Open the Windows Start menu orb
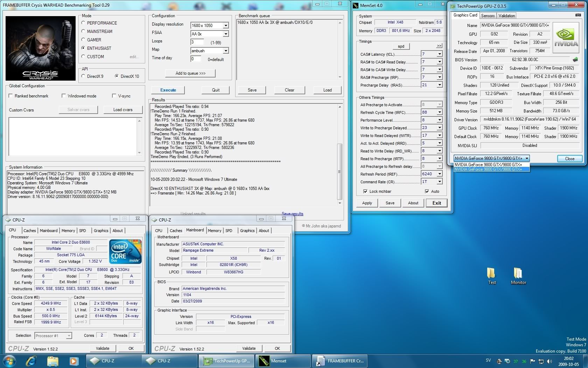Screen dimensions: 588x368 [9, 361]
